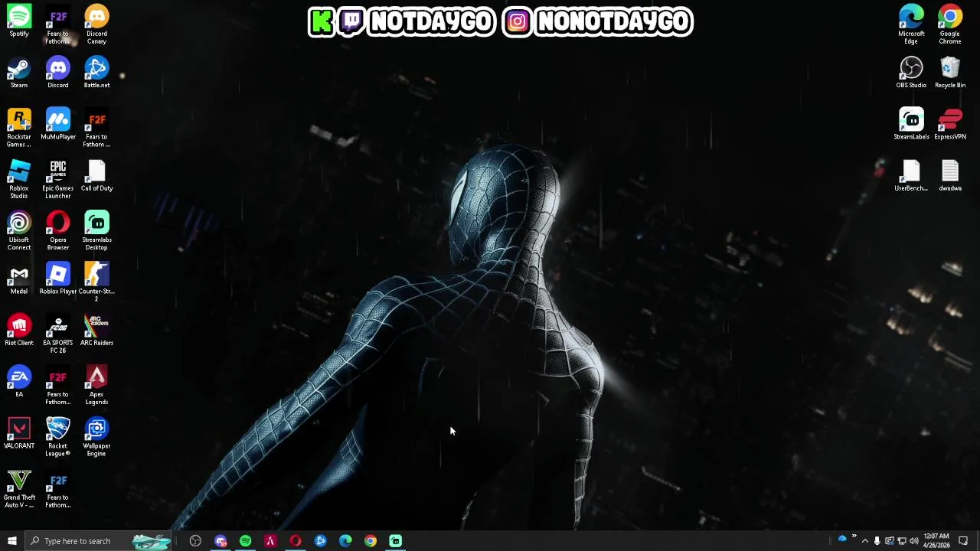Select the Epic Games Launcher icon
Viewport: 980px width, 551px height.
point(58,179)
